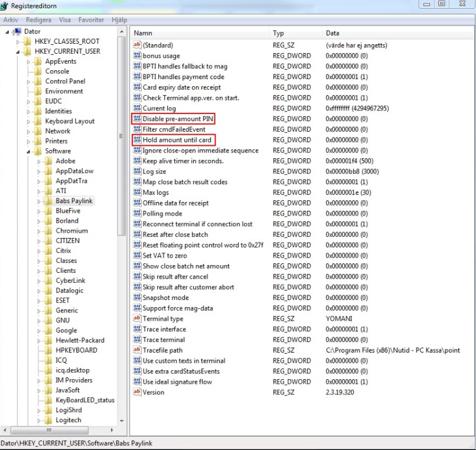Click the DWORD icon next to Polling mode
Screen dimensions: 476x450
pyautogui.click(x=138, y=214)
